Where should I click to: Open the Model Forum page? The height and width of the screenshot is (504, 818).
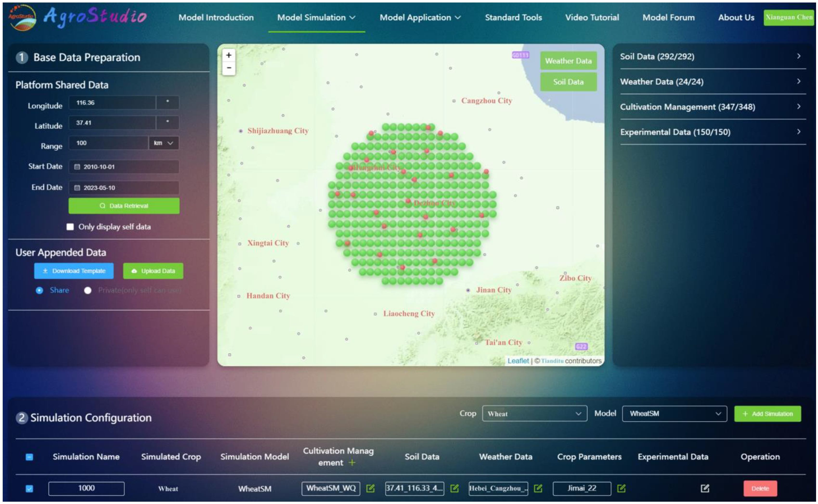(x=668, y=17)
